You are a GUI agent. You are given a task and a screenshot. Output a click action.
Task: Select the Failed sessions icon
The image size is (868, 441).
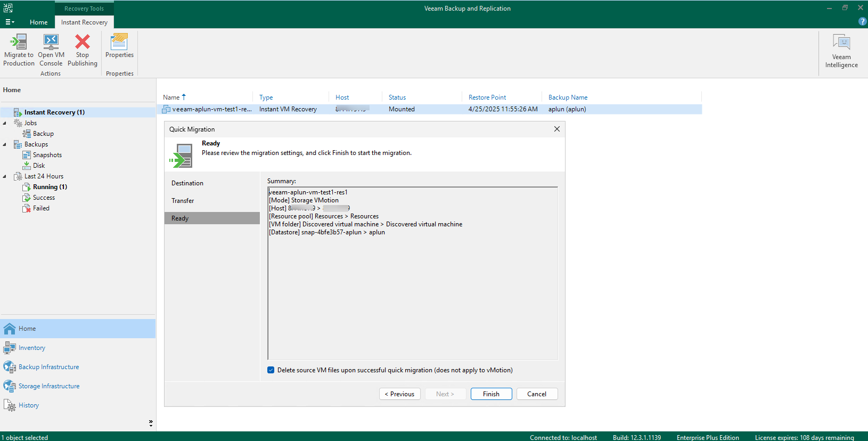point(27,208)
